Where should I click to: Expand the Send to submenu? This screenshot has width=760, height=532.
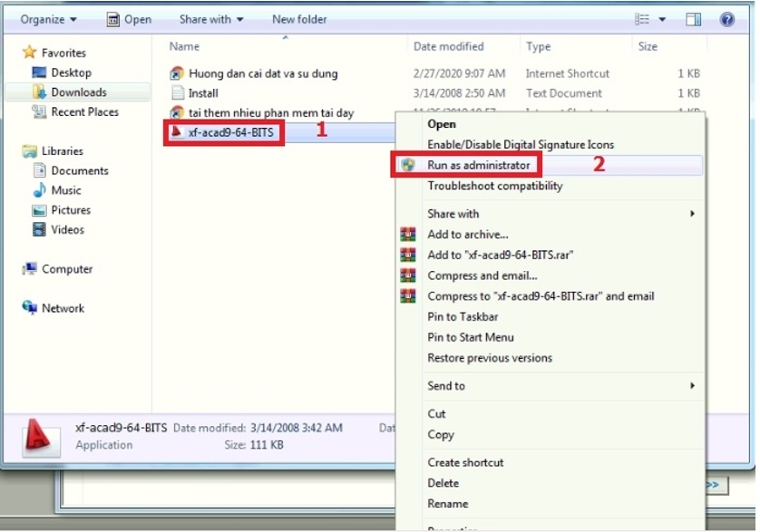[444, 385]
